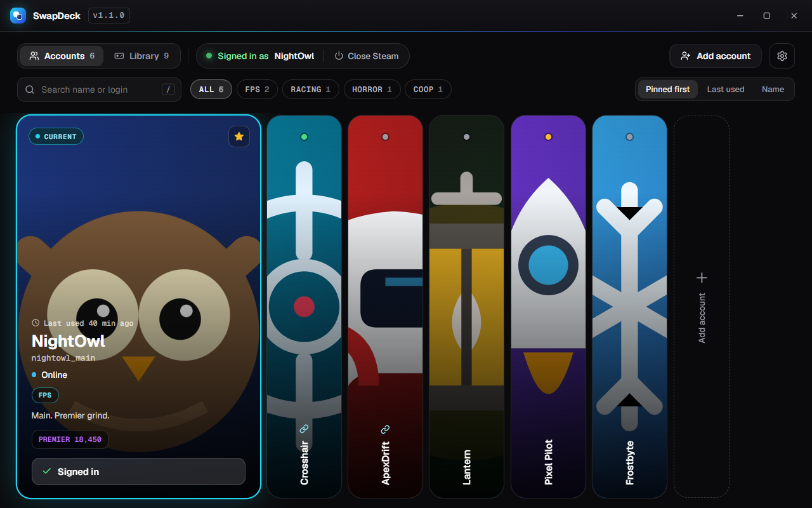Click the plus icon in Add account slot
Viewport: 812px width, 508px height.
point(702,277)
